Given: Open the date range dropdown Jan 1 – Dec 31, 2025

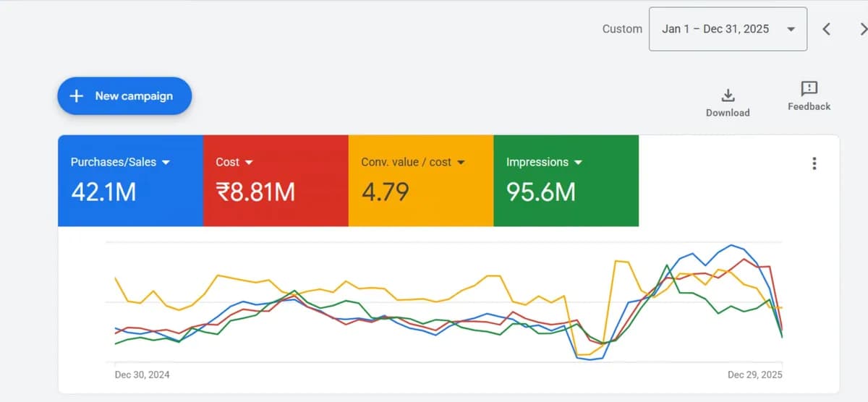Looking at the screenshot, I should (x=728, y=29).
